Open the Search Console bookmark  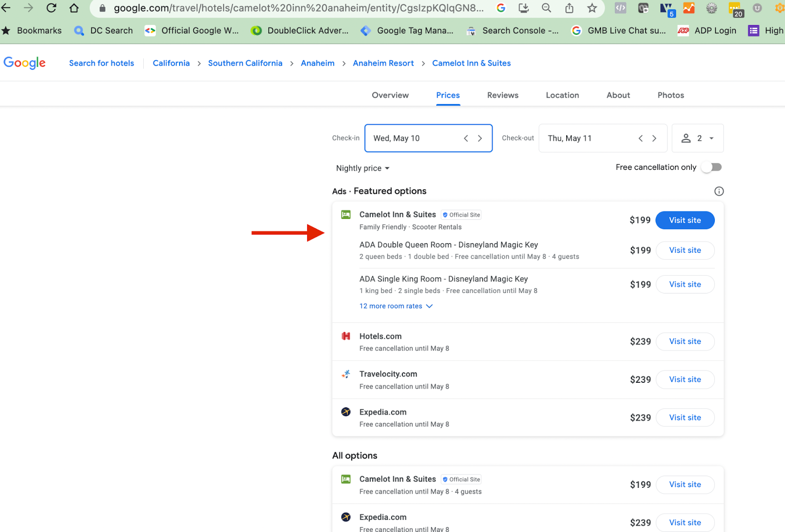coord(512,30)
